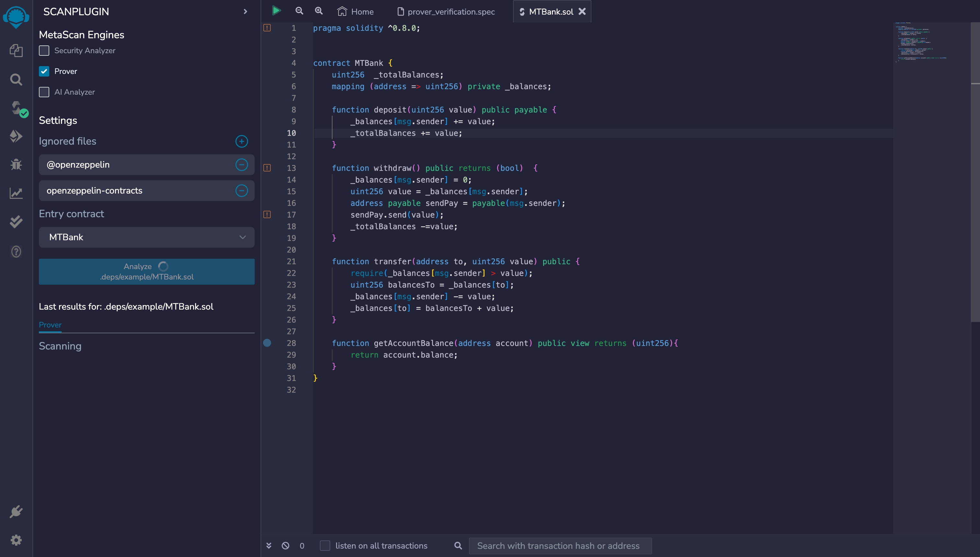Open the analytics chart sidebar icon
Viewport: 980px width, 557px height.
point(16,193)
